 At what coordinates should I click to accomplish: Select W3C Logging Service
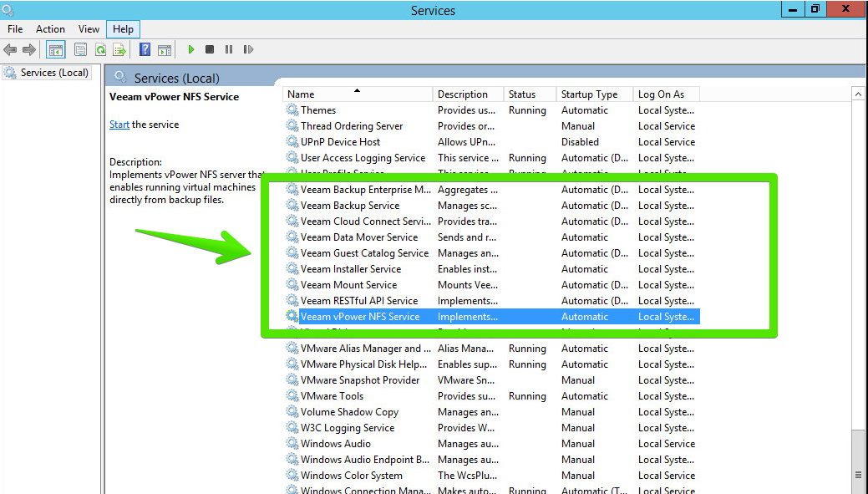(x=491, y=428)
